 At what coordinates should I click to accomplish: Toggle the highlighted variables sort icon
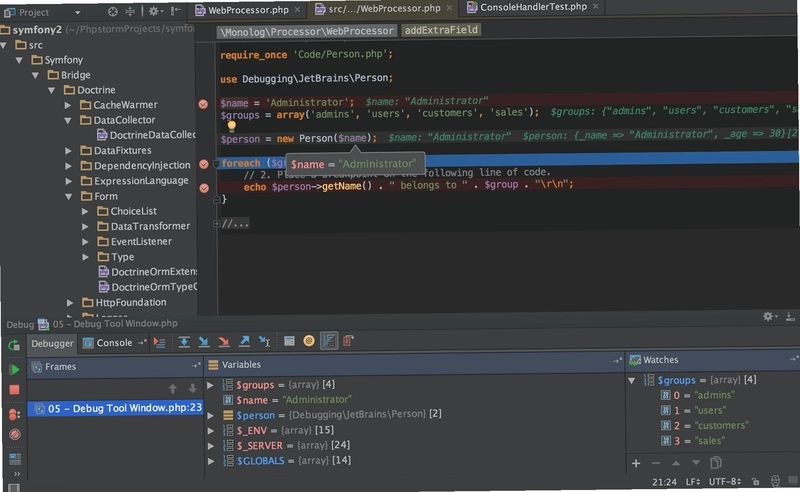click(x=329, y=341)
